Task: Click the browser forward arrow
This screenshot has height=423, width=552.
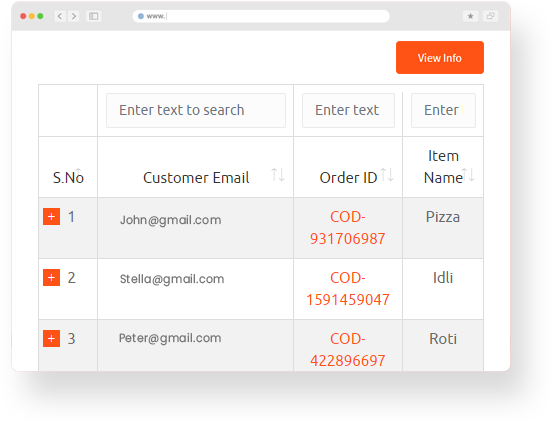Action: click(74, 16)
